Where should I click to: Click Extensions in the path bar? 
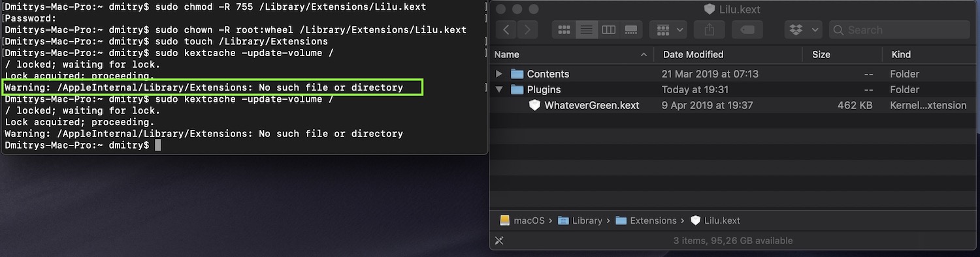tap(654, 220)
